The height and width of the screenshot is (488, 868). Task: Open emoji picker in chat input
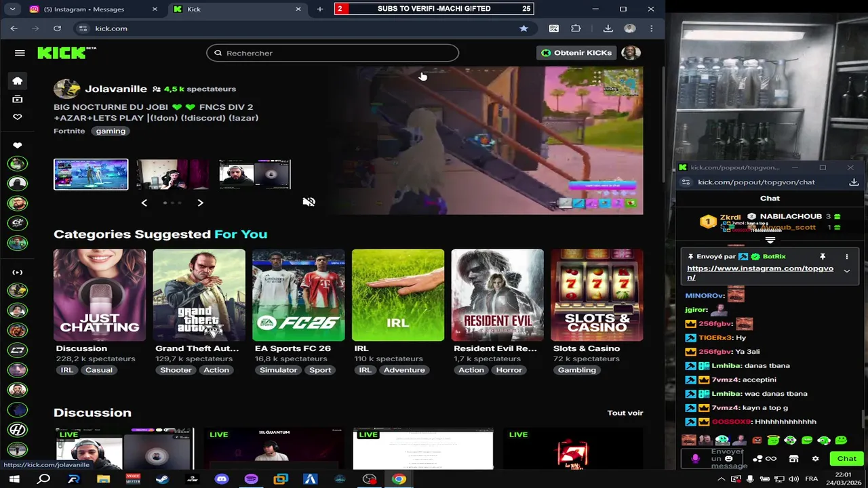pyautogui.click(x=728, y=459)
